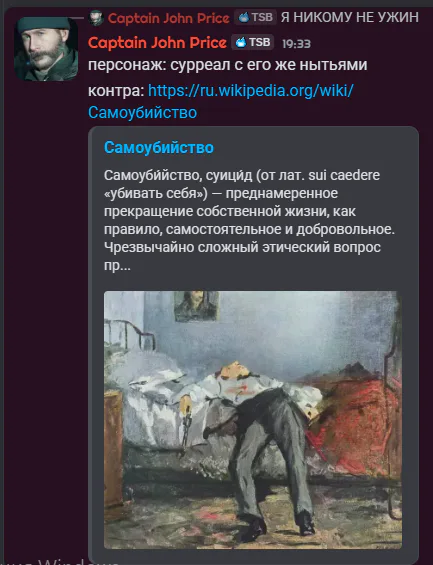This screenshot has height=565, width=433.
Task: Open the TSB server tag in the reply preview
Action: 255,17
